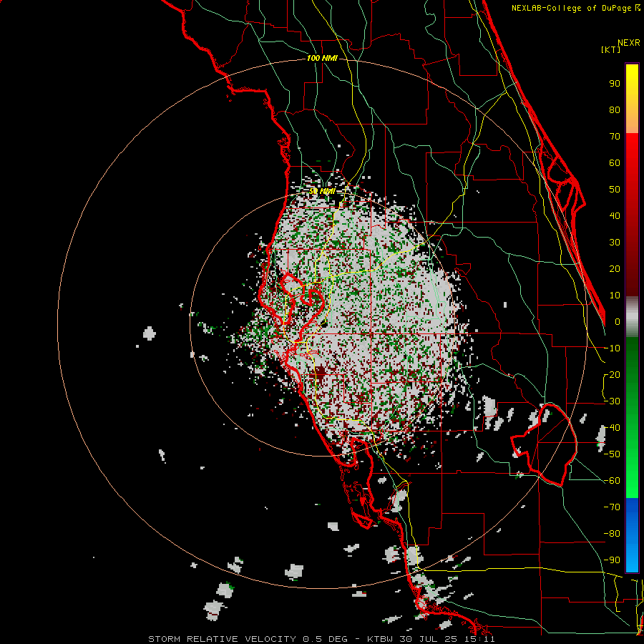Click the positive 40 knot scale label
Screen dimensions: 644x644
[615, 216]
